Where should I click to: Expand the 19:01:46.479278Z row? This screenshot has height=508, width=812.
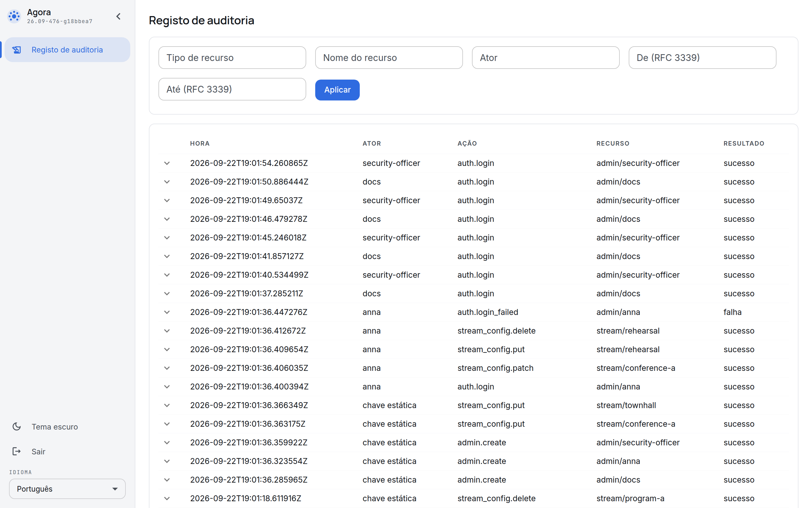pos(167,219)
